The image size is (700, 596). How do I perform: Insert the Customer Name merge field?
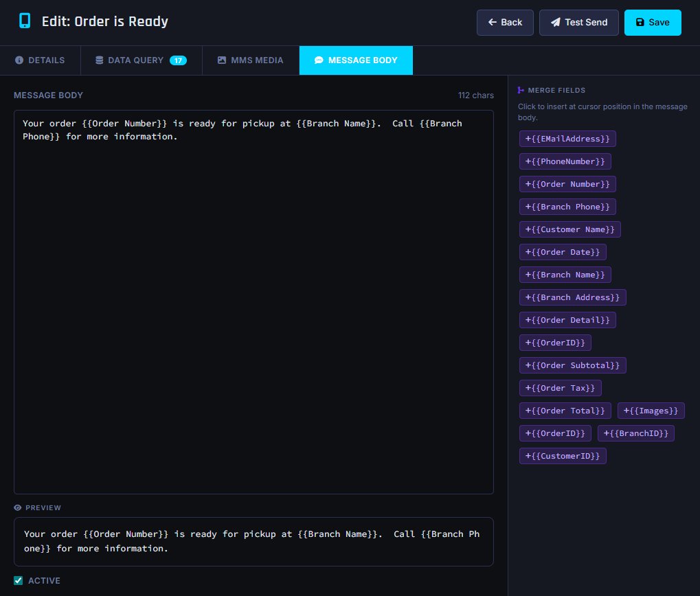click(569, 229)
